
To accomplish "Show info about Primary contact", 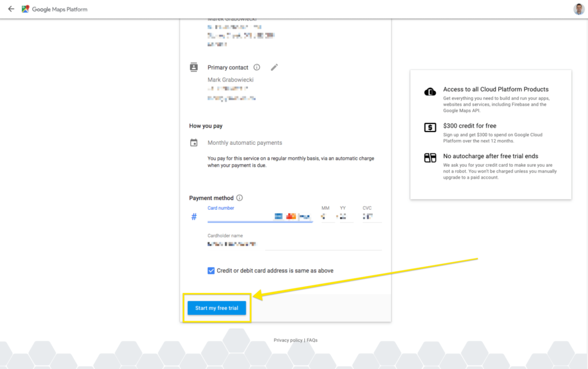I will [257, 67].
